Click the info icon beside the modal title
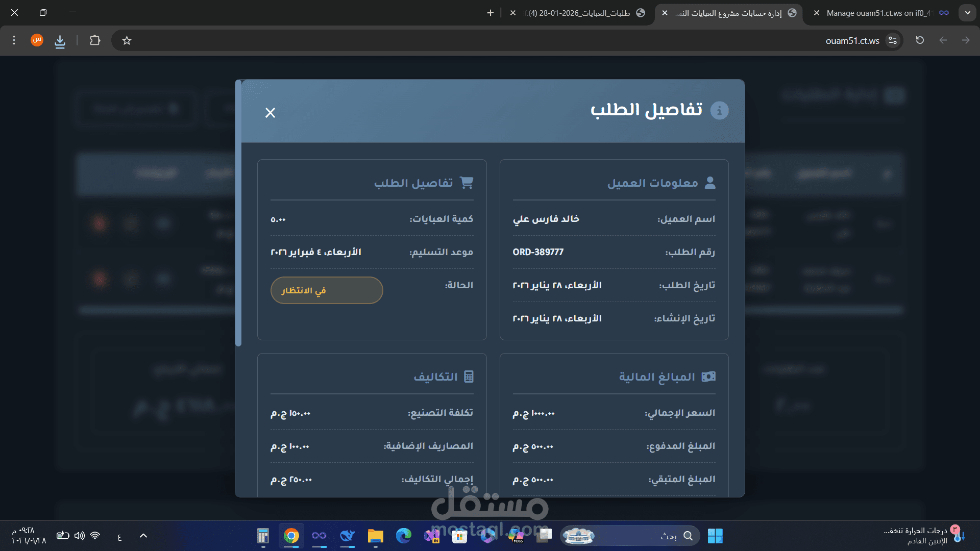The width and height of the screenshot is (980, 551). pos(719,110)
